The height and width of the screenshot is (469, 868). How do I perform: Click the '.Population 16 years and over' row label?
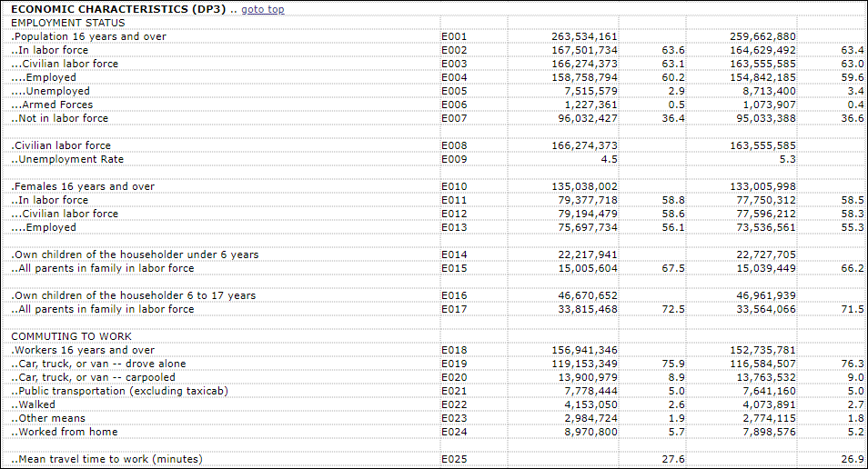coord(88,36)
